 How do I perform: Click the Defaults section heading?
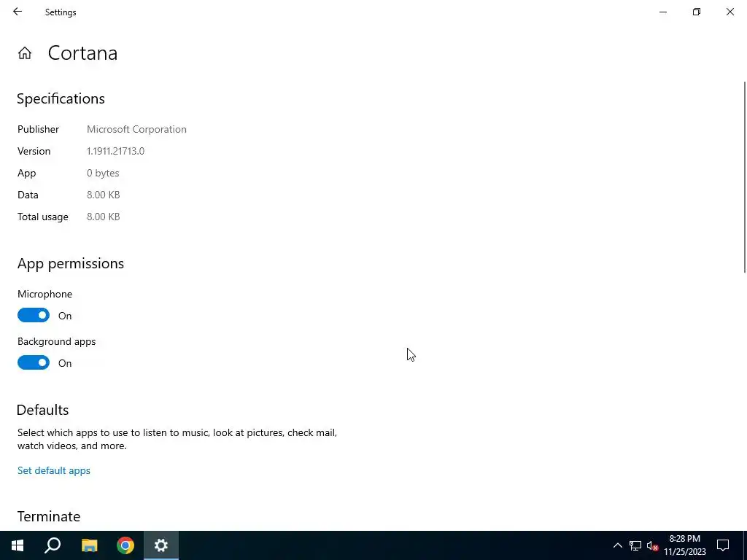click(43, 410)
